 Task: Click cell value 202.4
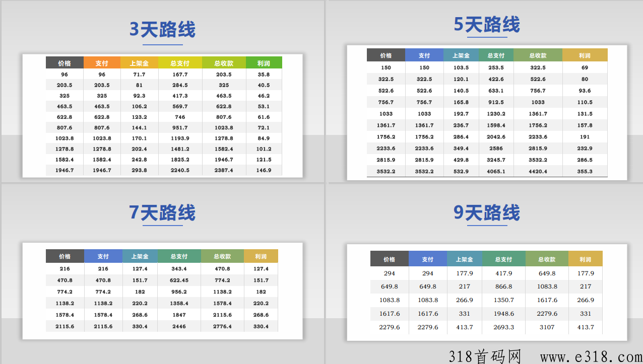pyautogui.click(x=139, y=149)
